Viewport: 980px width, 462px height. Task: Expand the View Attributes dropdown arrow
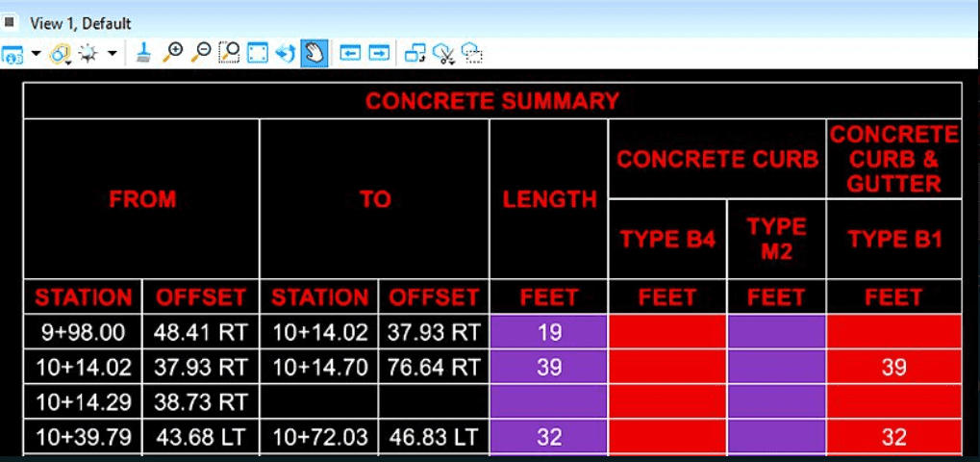point(36,54)
